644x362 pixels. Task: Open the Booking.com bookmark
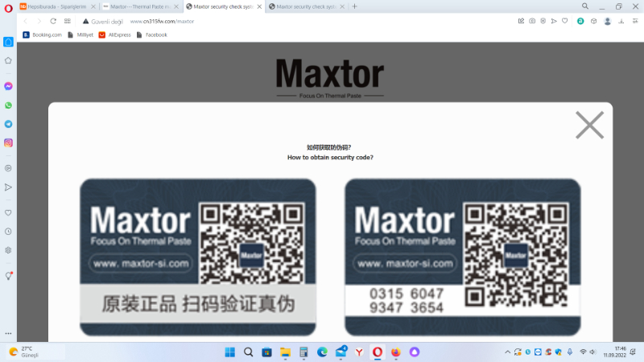43,35
